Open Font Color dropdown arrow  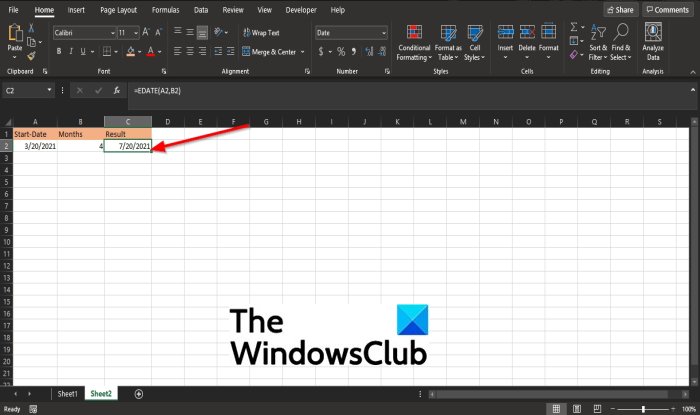(x=160, y=52)
